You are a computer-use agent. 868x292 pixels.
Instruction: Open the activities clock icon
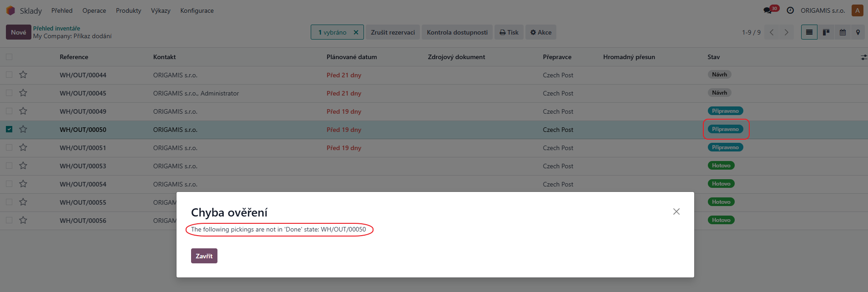[x=790, y=10]
